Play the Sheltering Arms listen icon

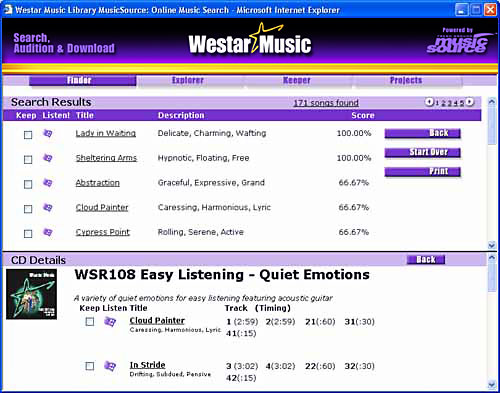[48, 158]
